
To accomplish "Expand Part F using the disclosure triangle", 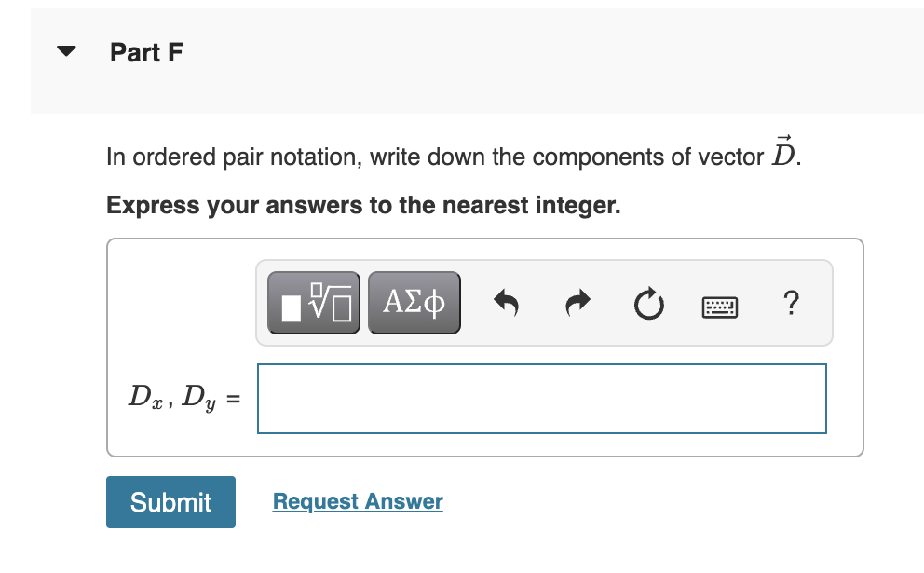I will click(x=65, y=51).
